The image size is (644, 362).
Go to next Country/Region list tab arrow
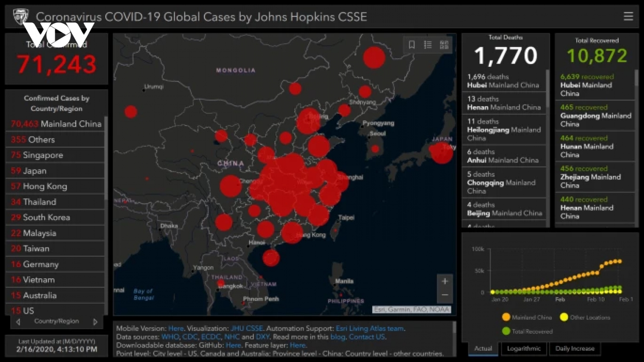pyautogui.click(x=95, y=322)
